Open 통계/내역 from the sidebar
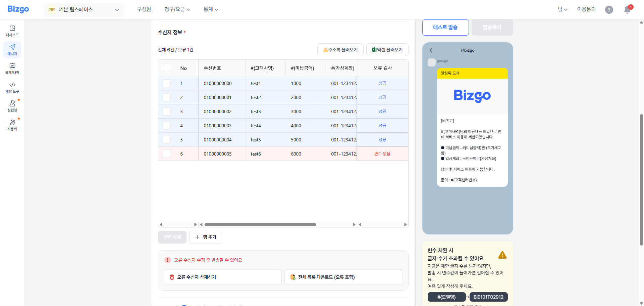 coord(12,68)
